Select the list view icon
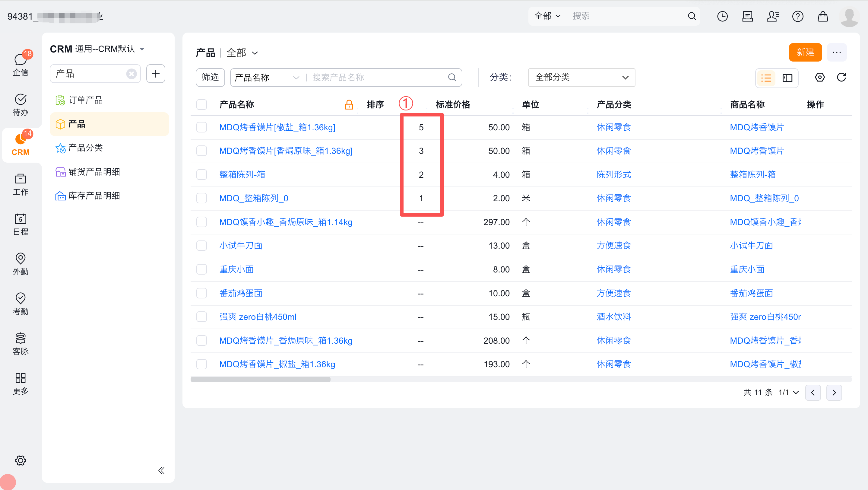 pos(766,78)
